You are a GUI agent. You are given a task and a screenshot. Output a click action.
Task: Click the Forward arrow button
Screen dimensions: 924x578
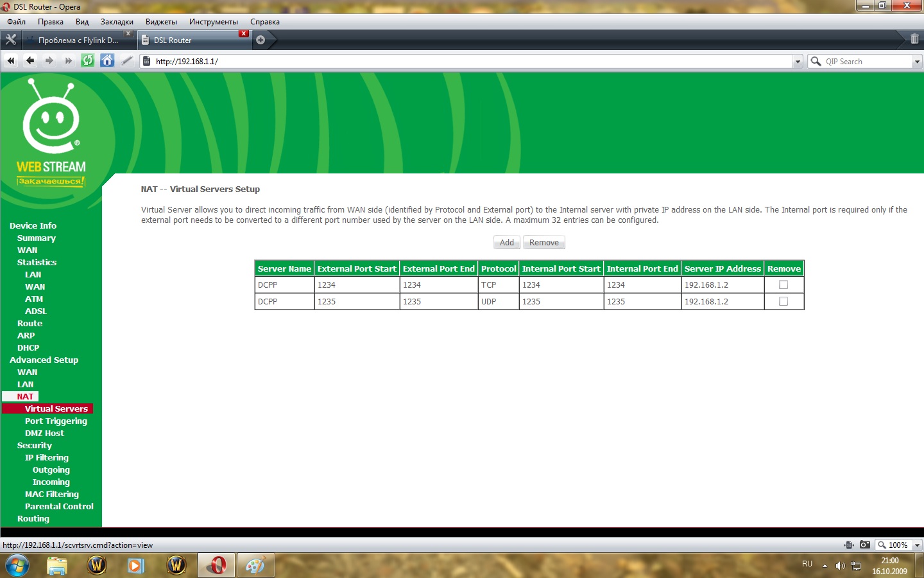click(x=49, y=61)
